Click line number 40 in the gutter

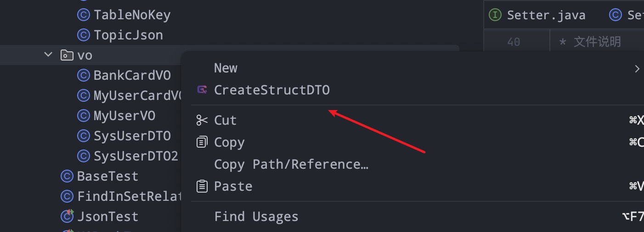[514, 42]
